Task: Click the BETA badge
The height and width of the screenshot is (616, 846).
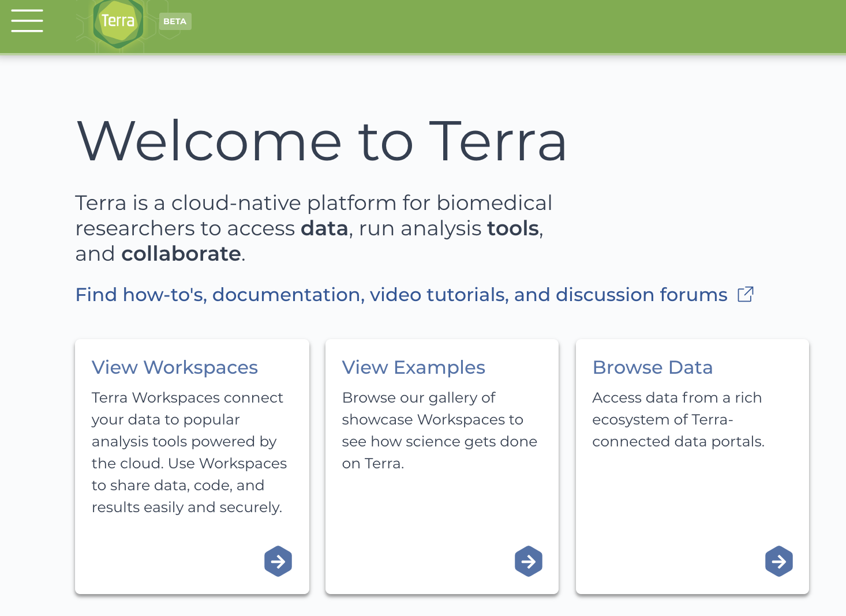Action: 175,21
